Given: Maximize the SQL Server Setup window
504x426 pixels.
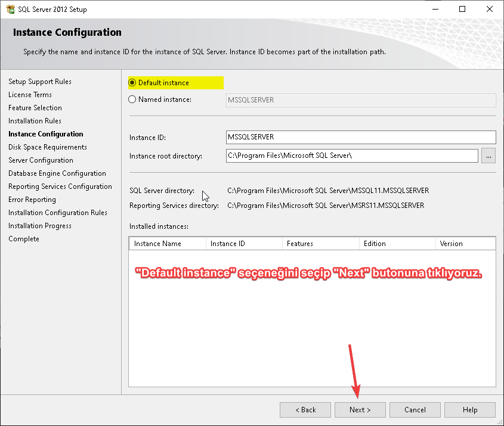Looking at the screenshot, I should click(x=462, y=9).
